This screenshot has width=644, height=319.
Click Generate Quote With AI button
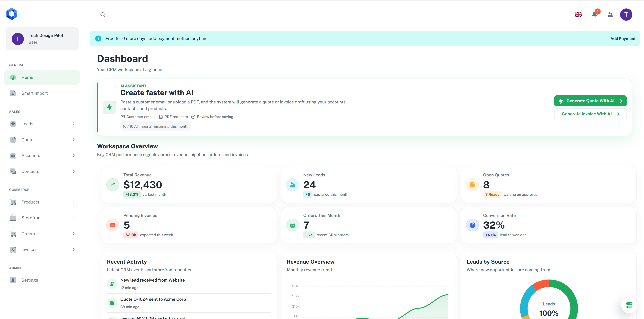590,101
